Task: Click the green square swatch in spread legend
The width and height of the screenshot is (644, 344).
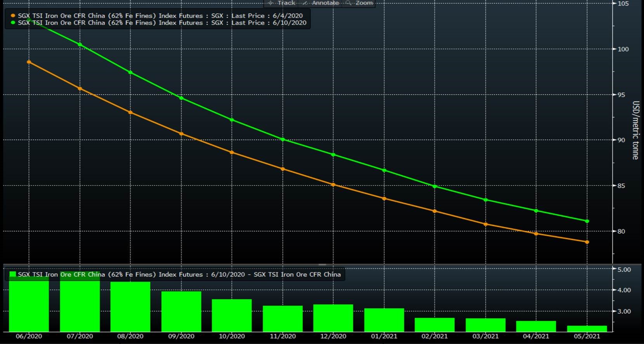Action: pos(12,274)
